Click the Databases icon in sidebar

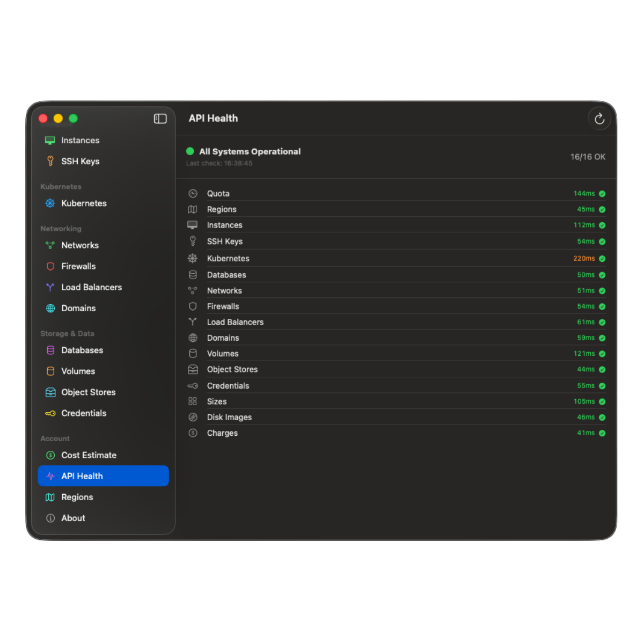tap(50, 350)
